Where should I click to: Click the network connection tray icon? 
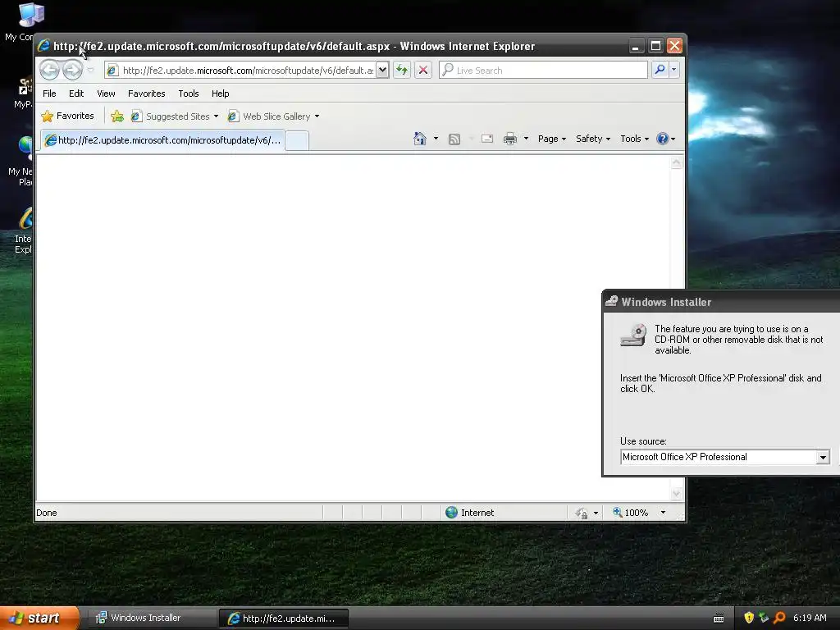(x=764, y=618)
